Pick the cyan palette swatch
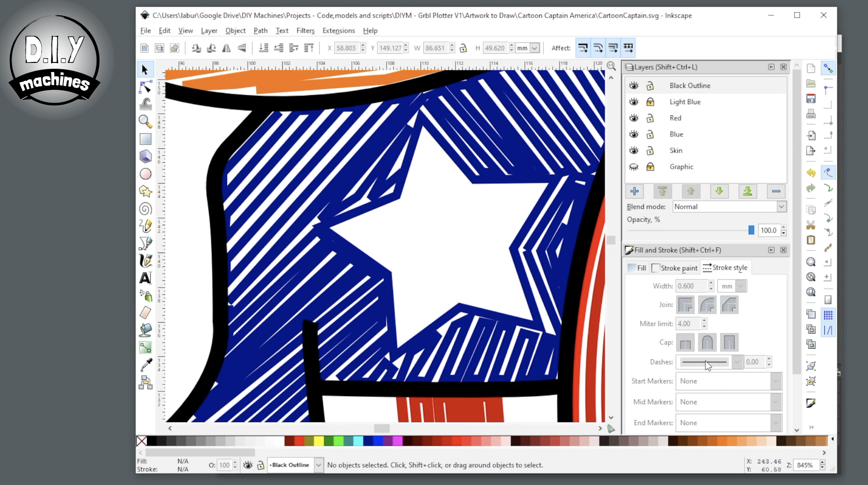Viewport: 868px width, 485px height. click(x=358, y=441)
